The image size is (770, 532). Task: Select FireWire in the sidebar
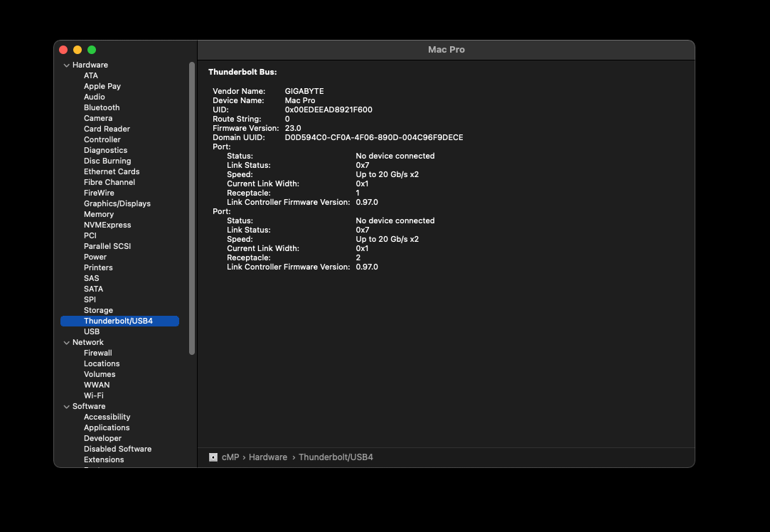[100, 193]
